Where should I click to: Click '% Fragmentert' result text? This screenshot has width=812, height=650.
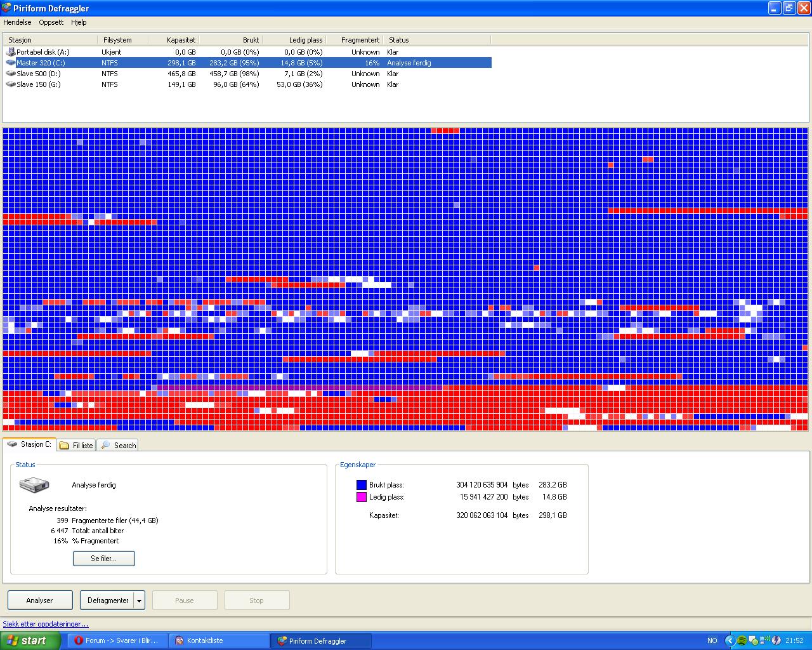click(95, 541)
